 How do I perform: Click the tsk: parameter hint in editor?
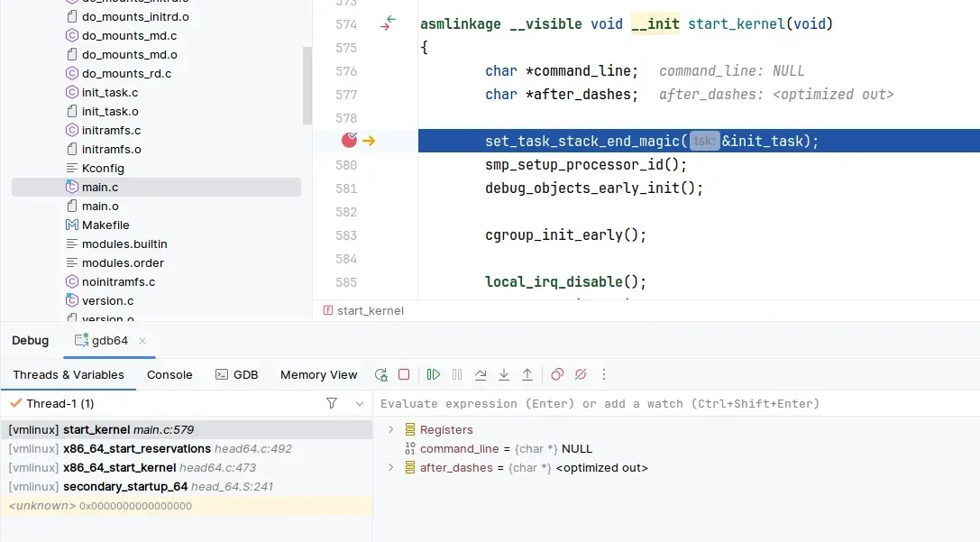704,142
